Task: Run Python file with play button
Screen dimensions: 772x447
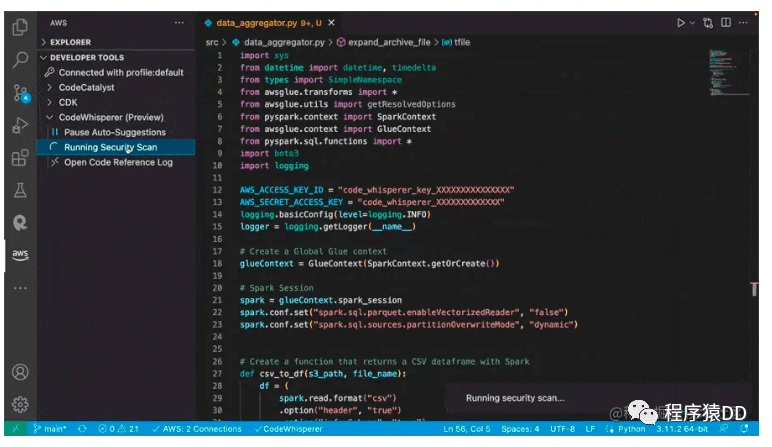Action: pos(680,23)
